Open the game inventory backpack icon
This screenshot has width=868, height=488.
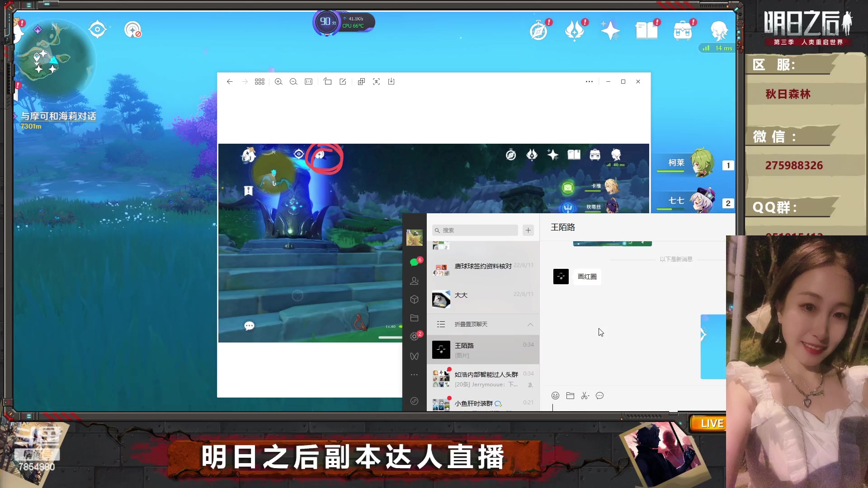[683, 31]
